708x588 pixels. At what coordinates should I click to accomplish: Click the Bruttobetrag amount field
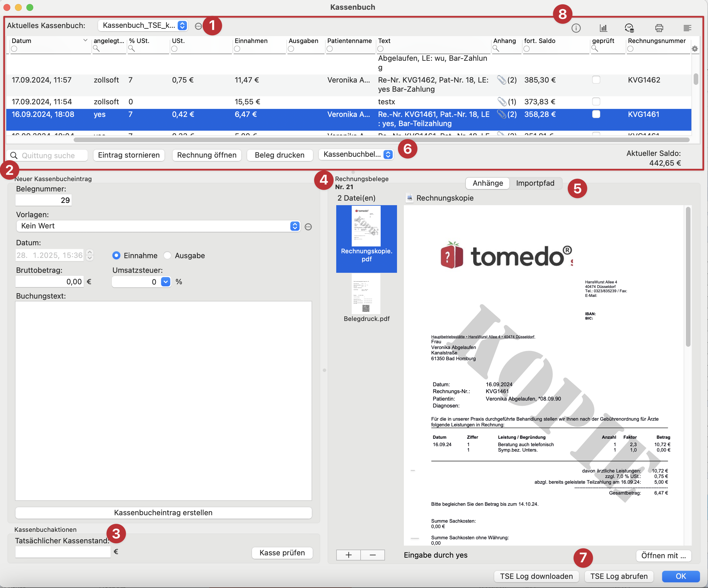tap(49, 282)
